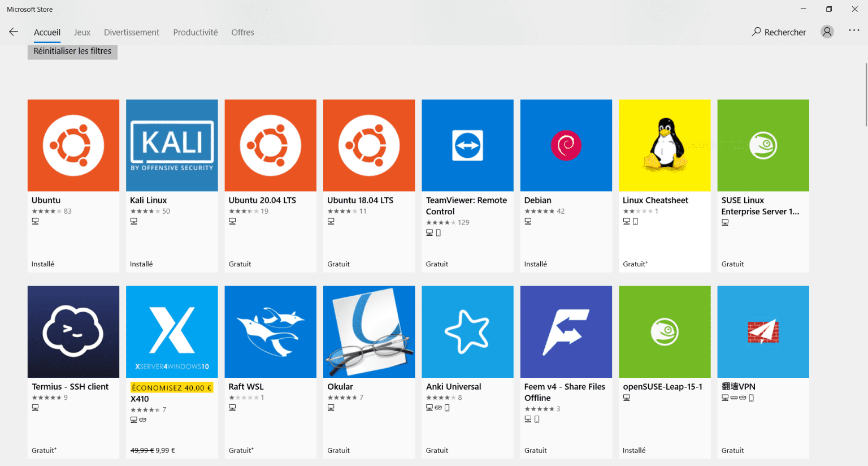Screen dimensions: 868x466
Task: Switch to the Productivité tab
Action: click(195, 32)
